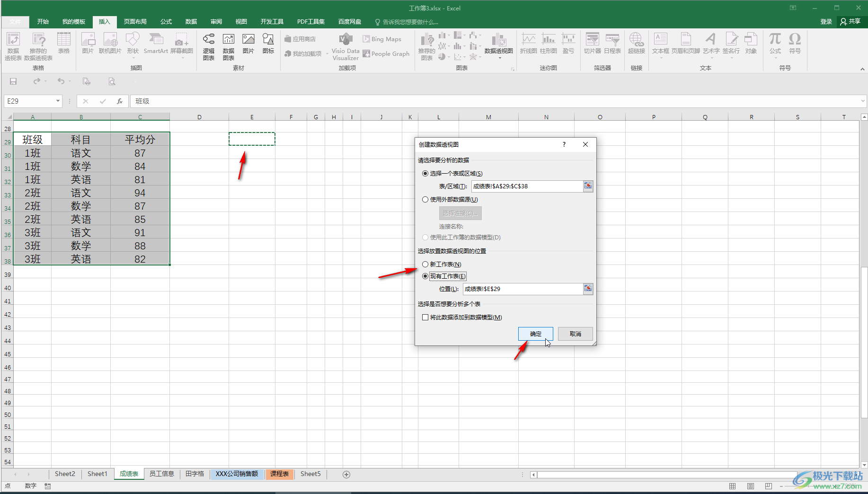This screenshot has height=494, width=868.
Task: Click the dialog help question mark
Action: [564, 144]
